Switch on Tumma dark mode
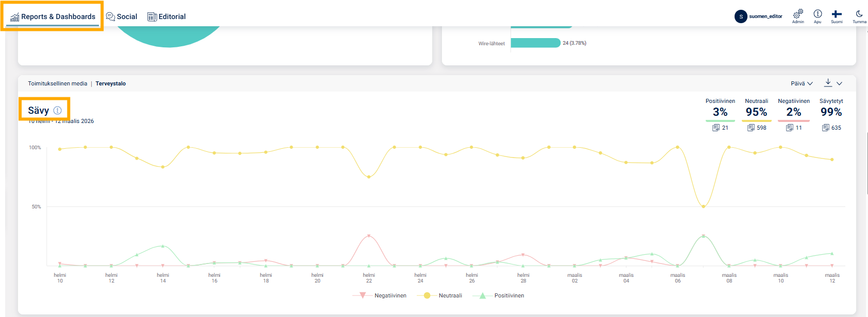The height and width of the screenshot is (317, 868). (859, 14)
